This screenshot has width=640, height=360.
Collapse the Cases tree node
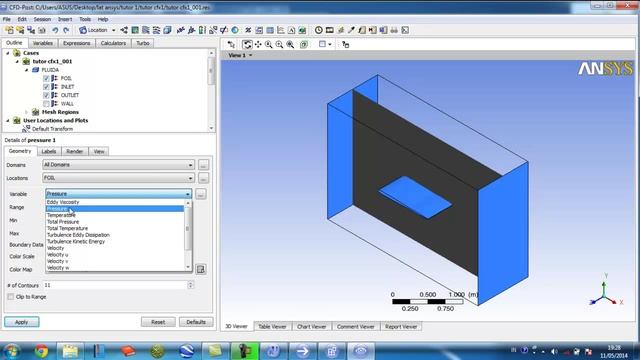(x=7, y=53)
